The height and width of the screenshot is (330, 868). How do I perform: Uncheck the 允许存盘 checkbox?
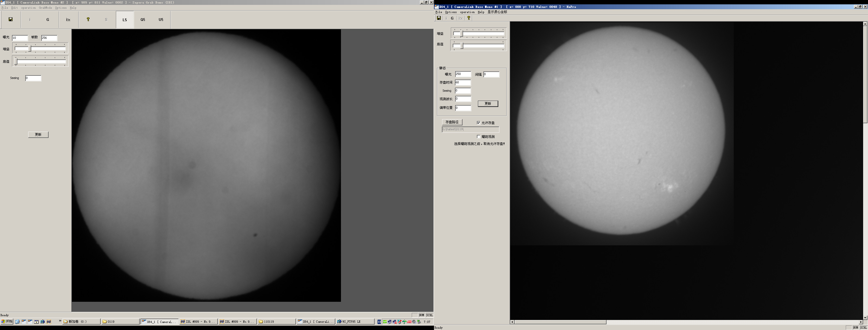point(478,123)
